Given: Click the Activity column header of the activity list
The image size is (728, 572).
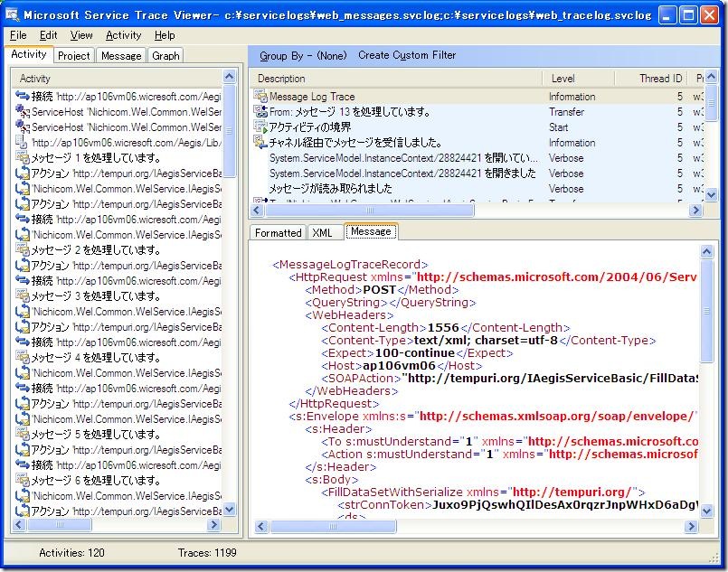Looking at the screenshot, I should coord(117,79).
